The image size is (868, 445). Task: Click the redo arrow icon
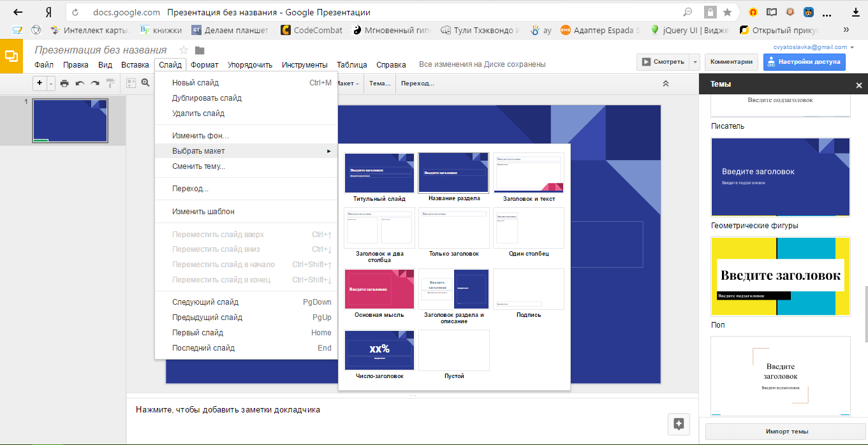pos(95,83)
